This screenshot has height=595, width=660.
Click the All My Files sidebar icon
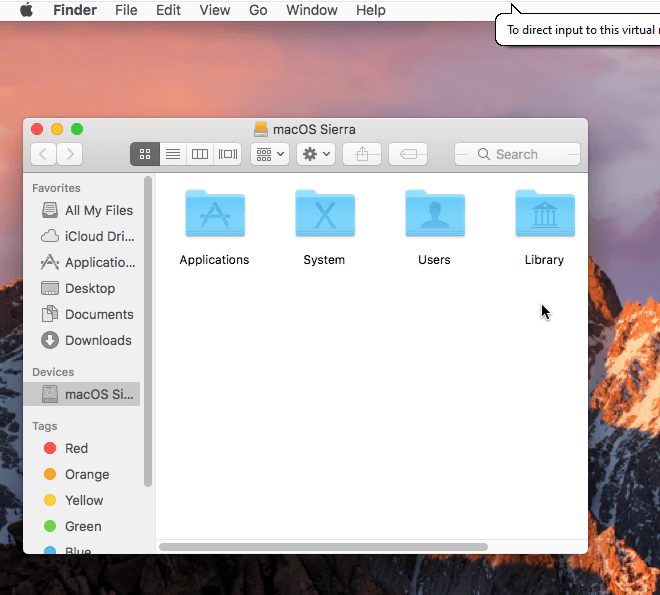[x=50, y=210]
